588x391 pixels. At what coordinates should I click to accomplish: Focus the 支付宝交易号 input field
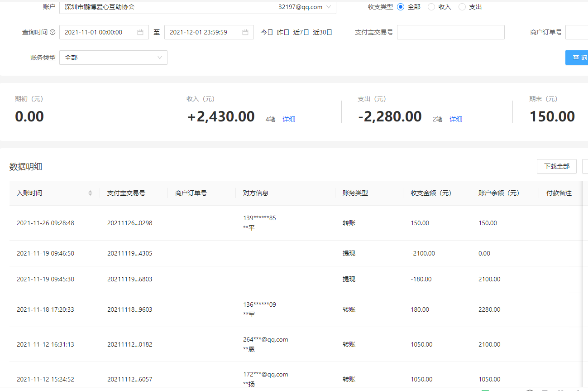point(450,32)
